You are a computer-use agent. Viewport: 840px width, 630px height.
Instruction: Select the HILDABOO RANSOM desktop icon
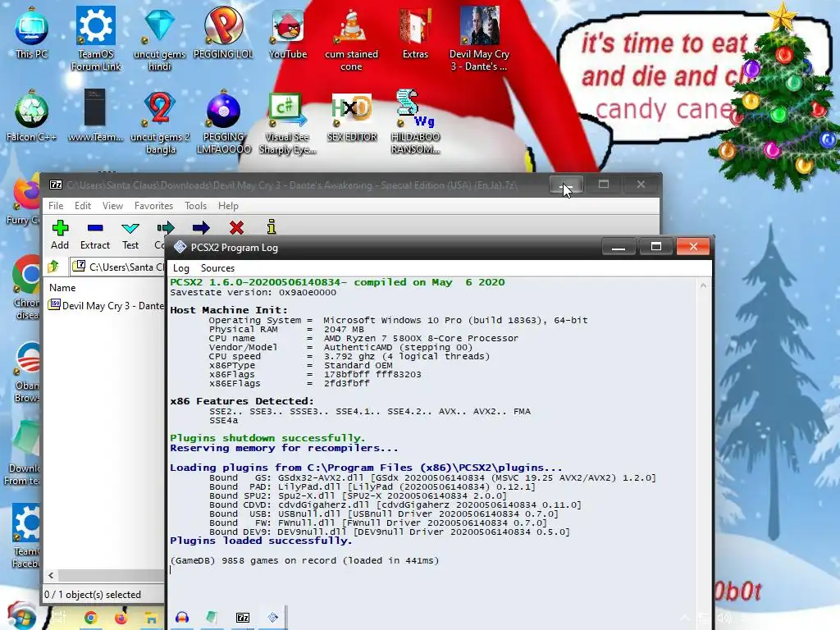pyautogui.click(x=415, y=121)
